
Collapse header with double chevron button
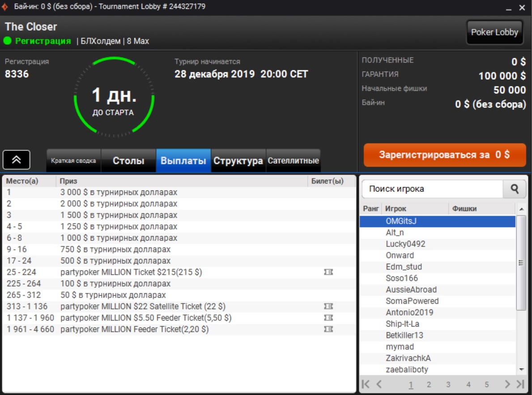[17, 160]
